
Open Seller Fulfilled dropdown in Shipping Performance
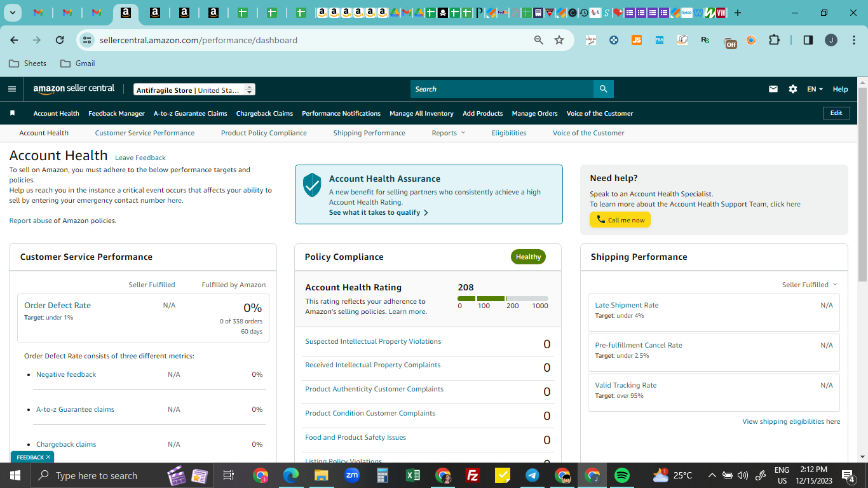(x=810, y=285)
